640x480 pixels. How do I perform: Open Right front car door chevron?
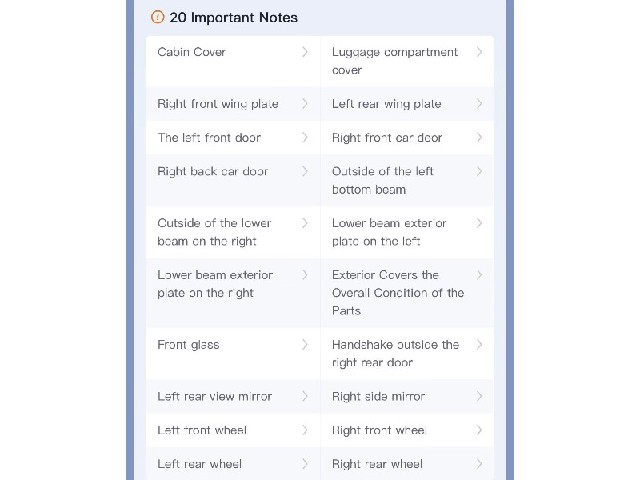pyautogui.click(x=479, y=138)
